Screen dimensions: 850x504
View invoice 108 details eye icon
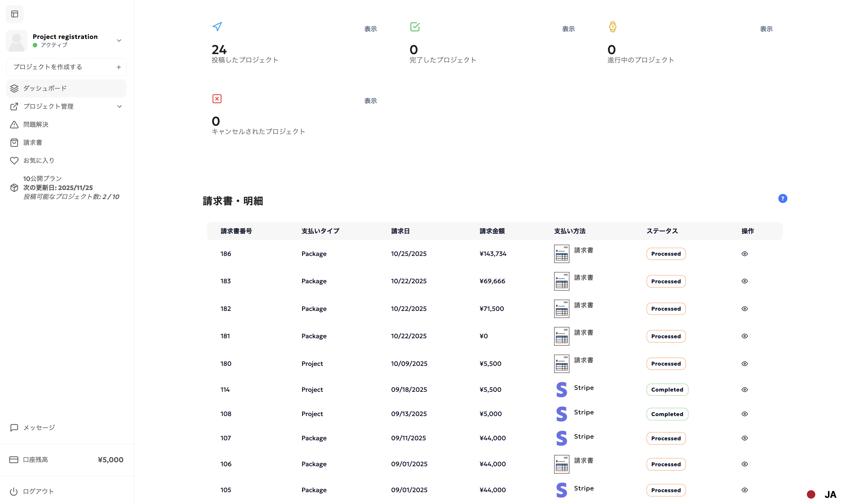pos(744,414)
